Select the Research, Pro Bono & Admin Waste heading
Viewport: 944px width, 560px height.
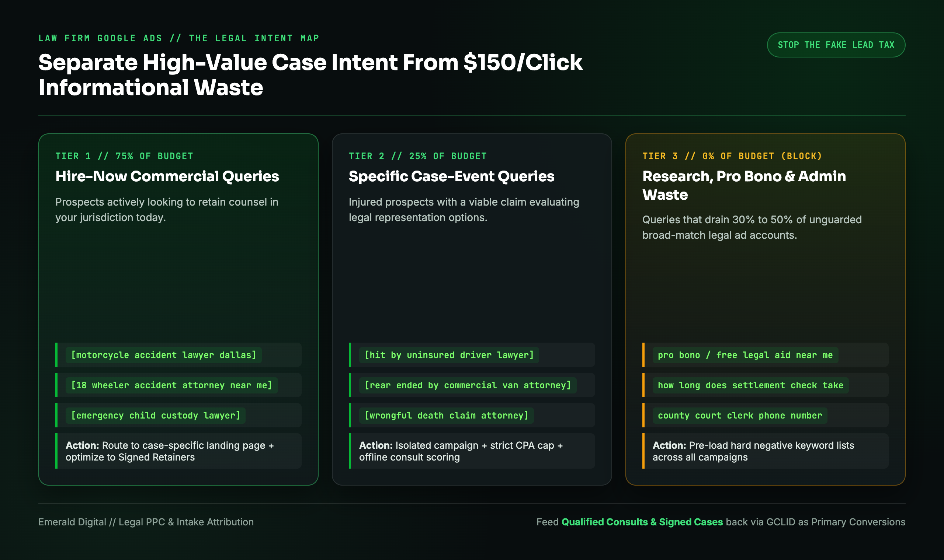(x=744, y=185)
